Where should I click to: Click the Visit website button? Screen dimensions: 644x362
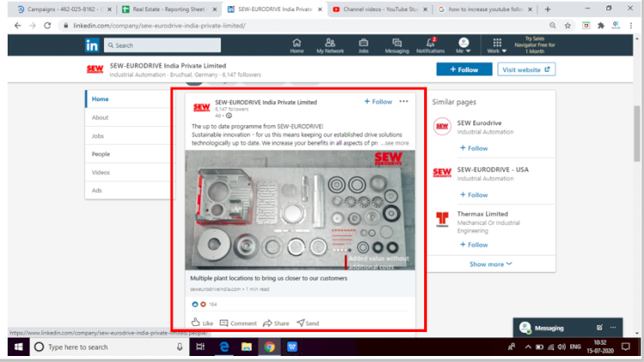(526, 69)
